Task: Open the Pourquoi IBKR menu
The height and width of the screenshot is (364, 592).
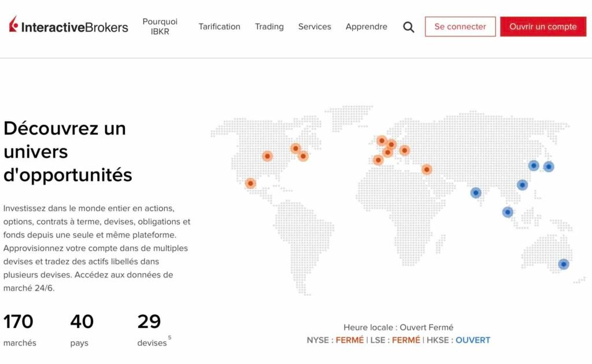Action: point(160,27)
